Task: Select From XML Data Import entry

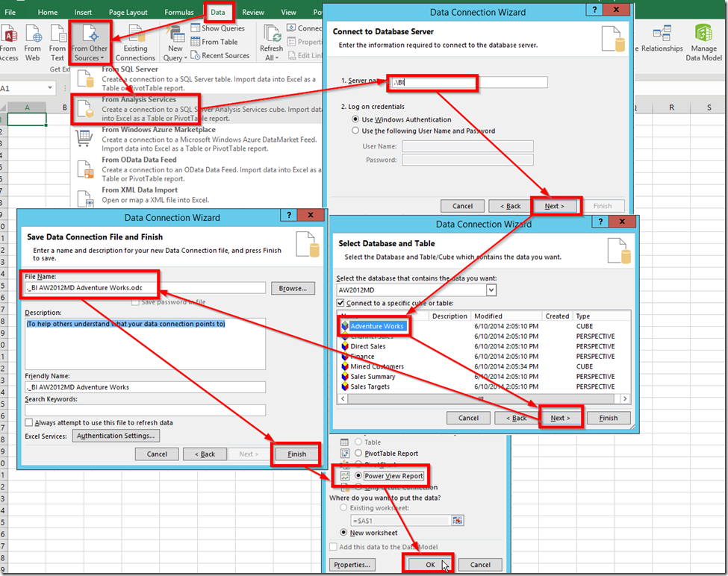Action: [x=197, y=195]
